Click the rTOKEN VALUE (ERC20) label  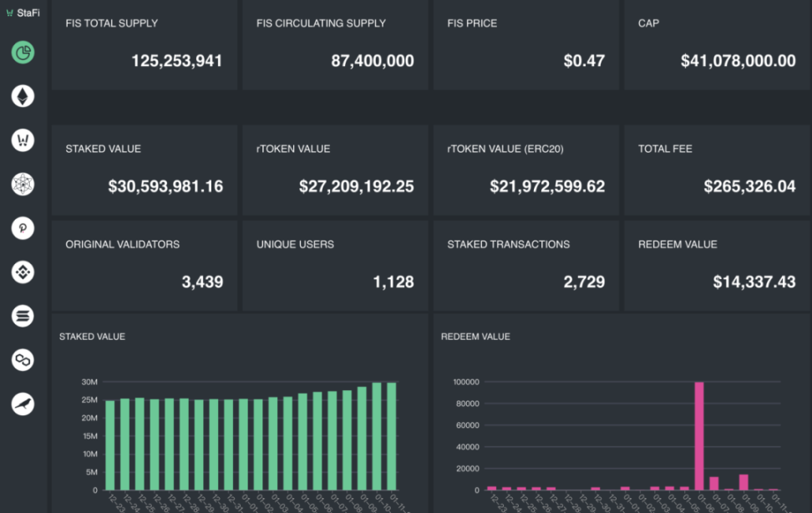[x=505, y=149]
